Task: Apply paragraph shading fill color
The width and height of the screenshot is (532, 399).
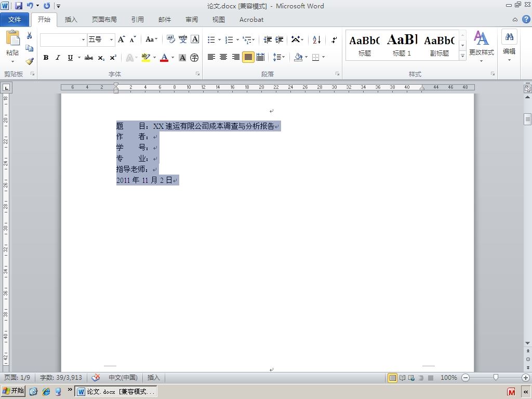Action: pyautogui.click(x=298, y=57)
